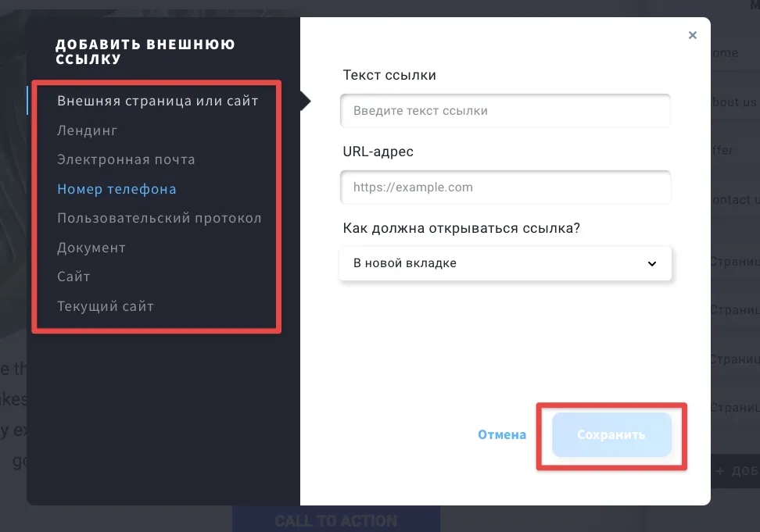Click the partially visible 'ДОБ' add button
760x532 pixels.
(736, 470)
